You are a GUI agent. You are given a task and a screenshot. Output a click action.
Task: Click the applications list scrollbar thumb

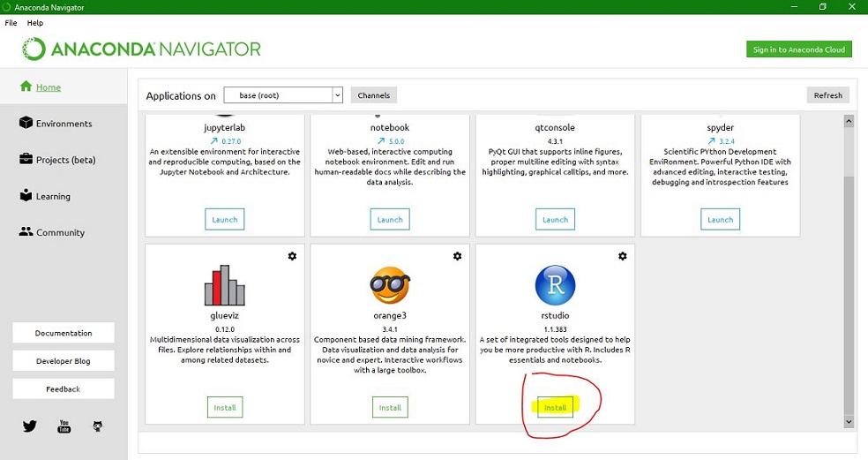(849, 295)
